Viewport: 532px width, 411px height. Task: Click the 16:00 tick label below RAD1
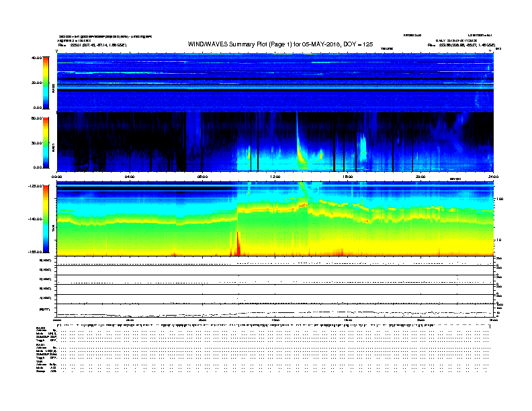point(348,177)
